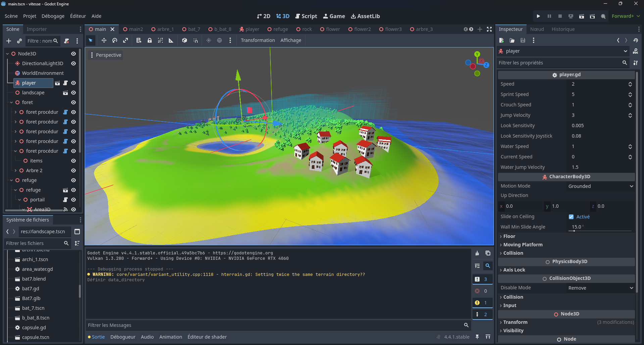The height and width of the screenshot is (345, 644).
Task: Hide the landscape node in the scene tree
Action: (x=73, y=93)
